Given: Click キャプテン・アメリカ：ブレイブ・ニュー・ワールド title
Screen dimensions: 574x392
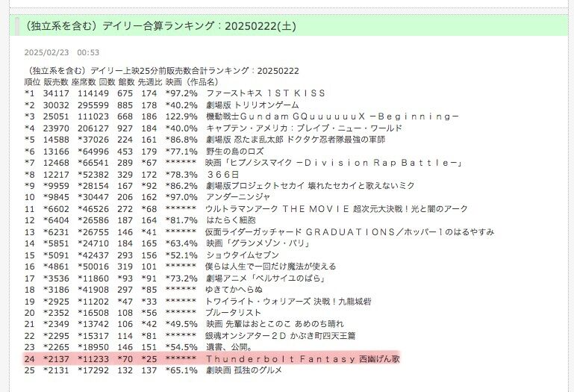Looking at the screenshot, I should click(x=305, y=128).
